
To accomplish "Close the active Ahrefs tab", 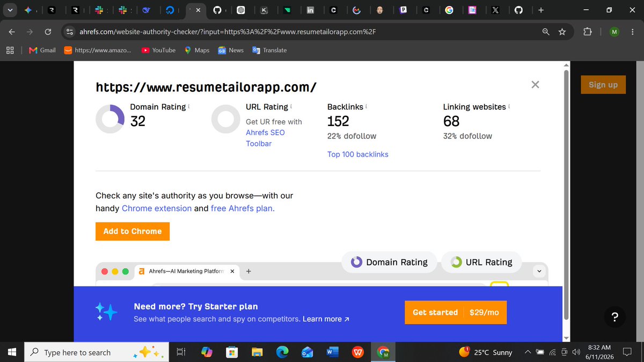I will (x=197, y=10).
